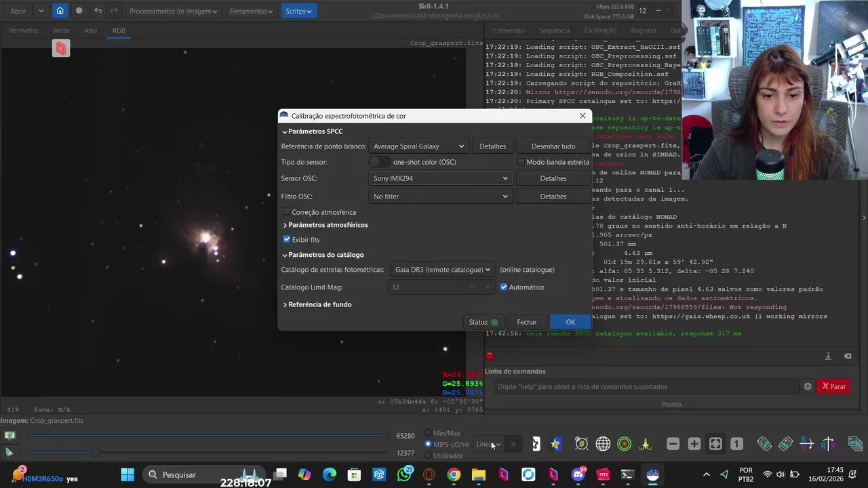
Task: Enable Correção atmosférica checkbox
Action: click(x=286, y=212)
